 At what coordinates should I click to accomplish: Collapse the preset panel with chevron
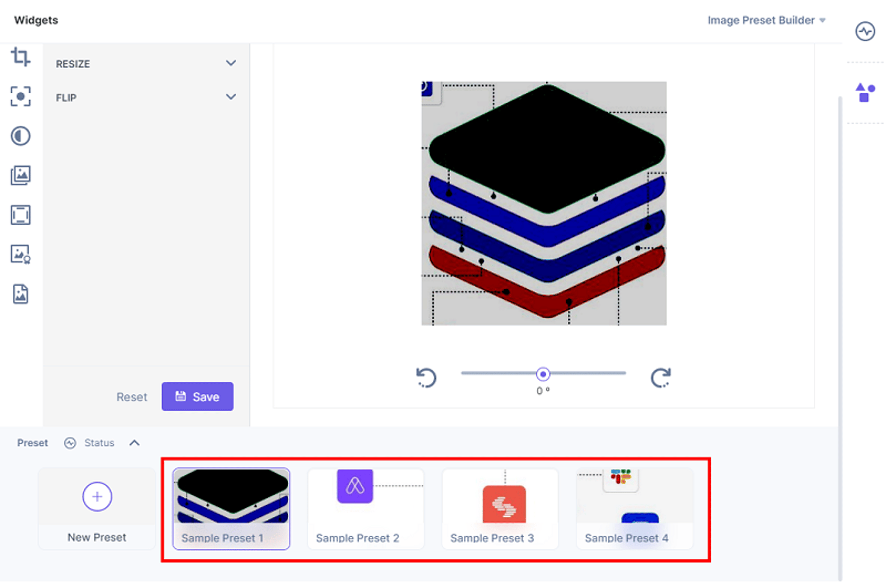[134, 443]
